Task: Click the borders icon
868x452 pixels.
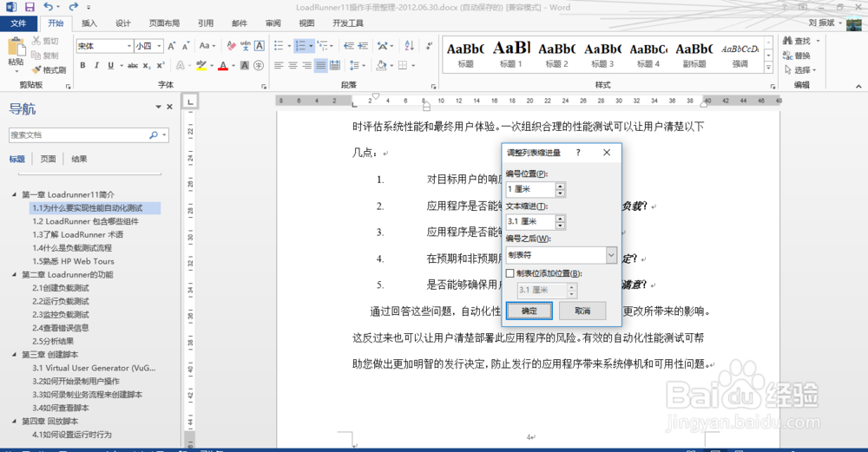Action: (x=403, y=65)
